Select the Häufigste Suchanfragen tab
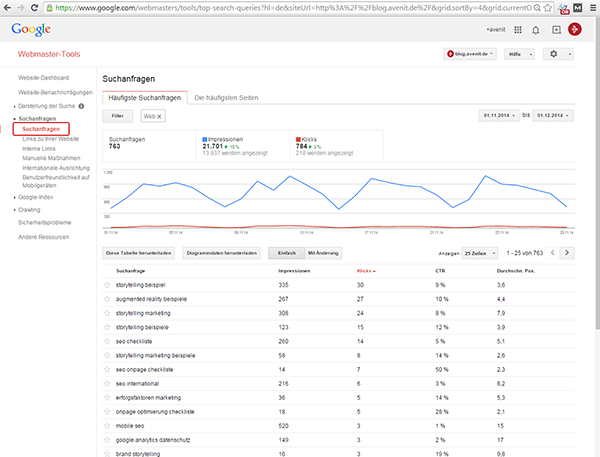The height and width of the screenshot is (457, 600). tap(145, 98)
